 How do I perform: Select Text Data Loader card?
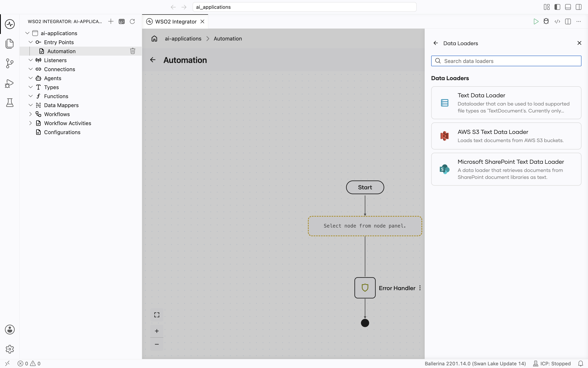(506, 103)
